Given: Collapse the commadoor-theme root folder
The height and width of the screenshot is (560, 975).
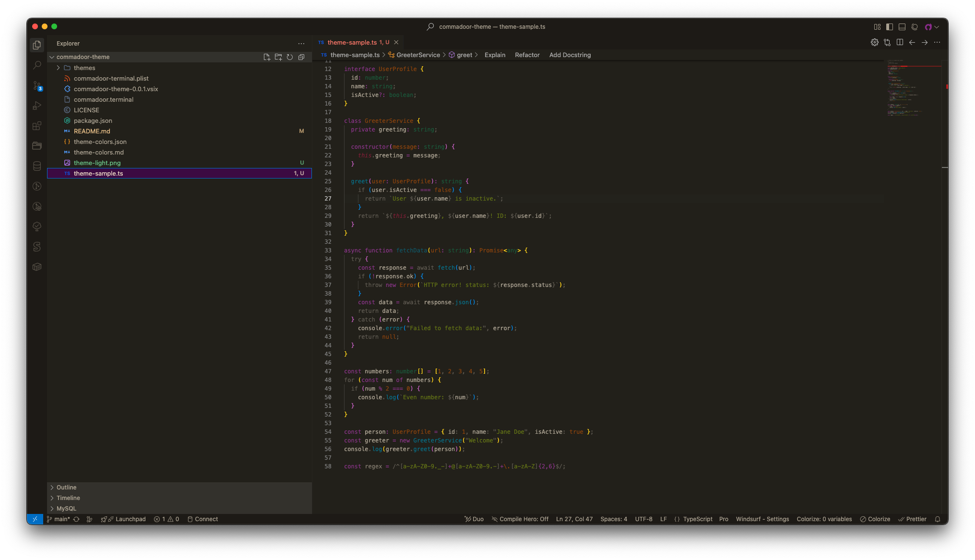Looking at the screenshot, I should tap(52, 57).
